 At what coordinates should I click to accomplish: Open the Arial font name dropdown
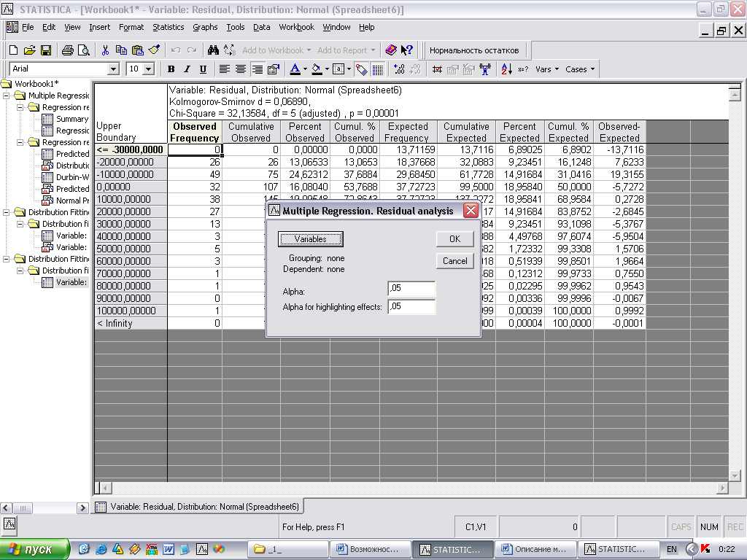pos(113,69)
